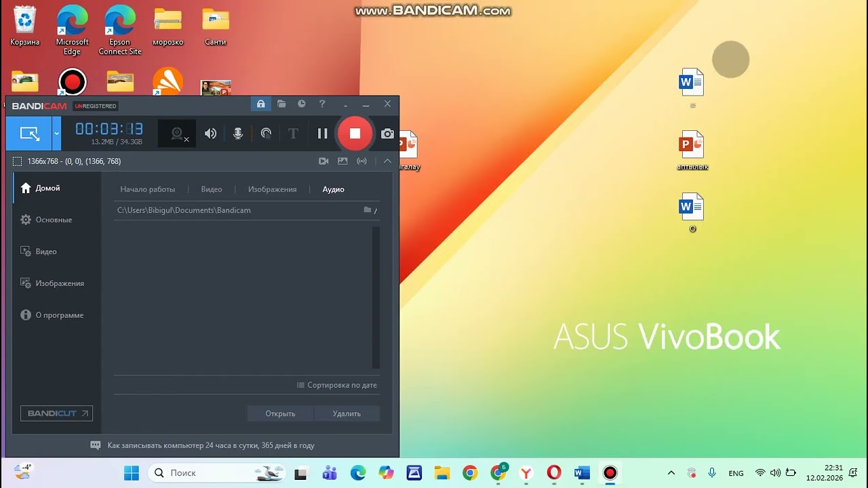Viewport: 868px width, 488px height.
Task: Click the rectangle selection area icon
Action: tap(18, 161)
